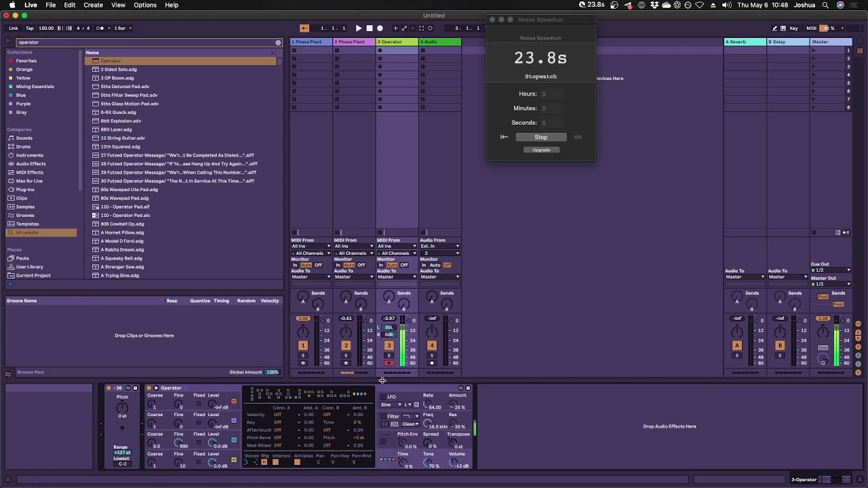Click the Capture MIDI icon
Screen dimensions: 868x488
tap(421, 28)
